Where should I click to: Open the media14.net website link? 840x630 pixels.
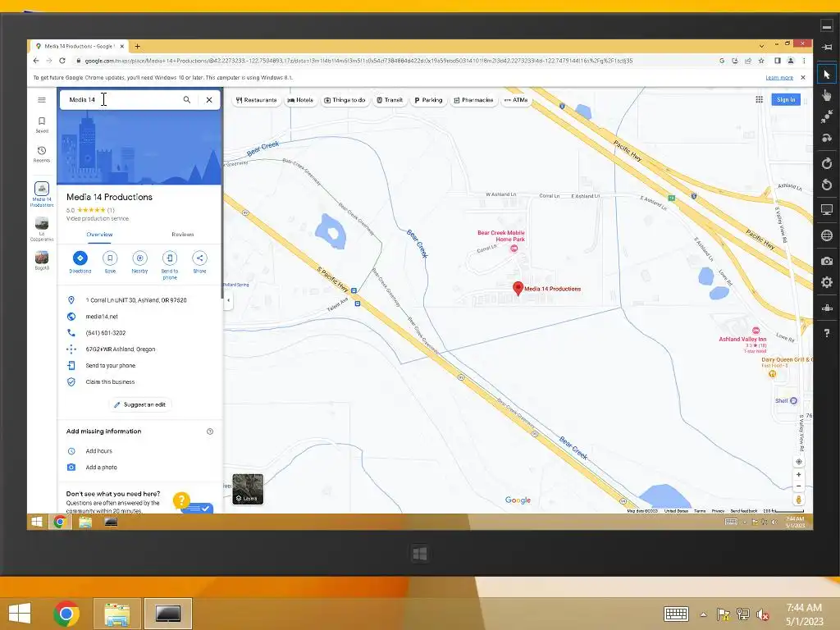102,317
